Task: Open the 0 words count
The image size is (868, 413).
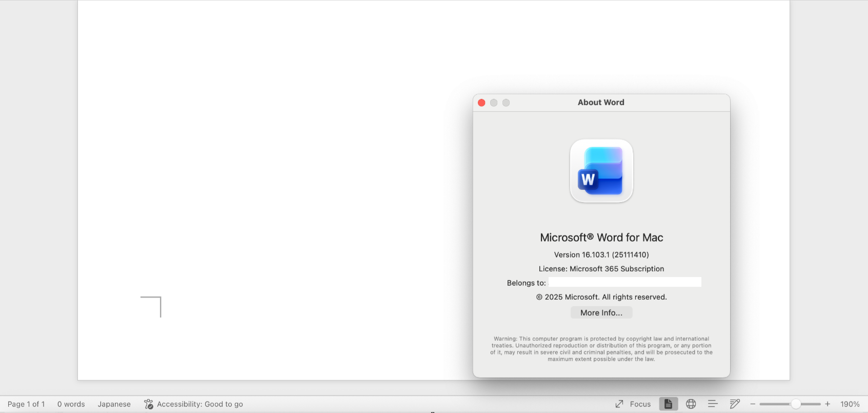Action: click(x=71, y=404)
